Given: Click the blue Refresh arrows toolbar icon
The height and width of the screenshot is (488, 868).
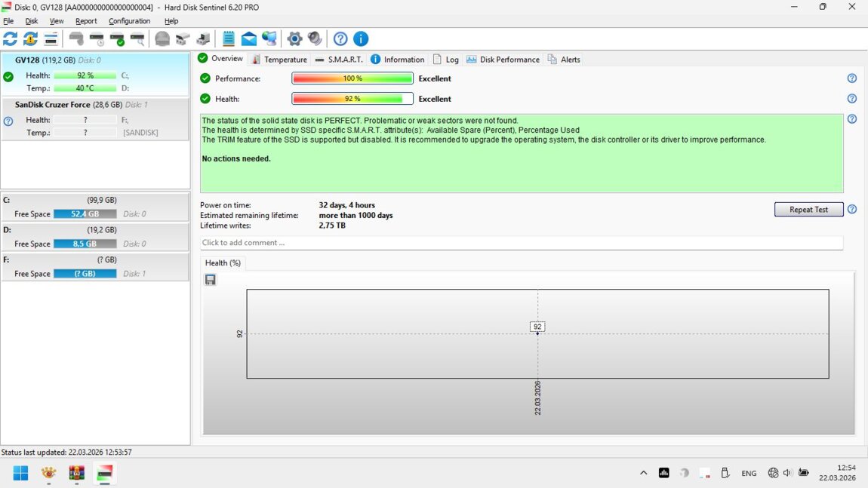Looking at the screenshot, I should click(x=10, y=38).
